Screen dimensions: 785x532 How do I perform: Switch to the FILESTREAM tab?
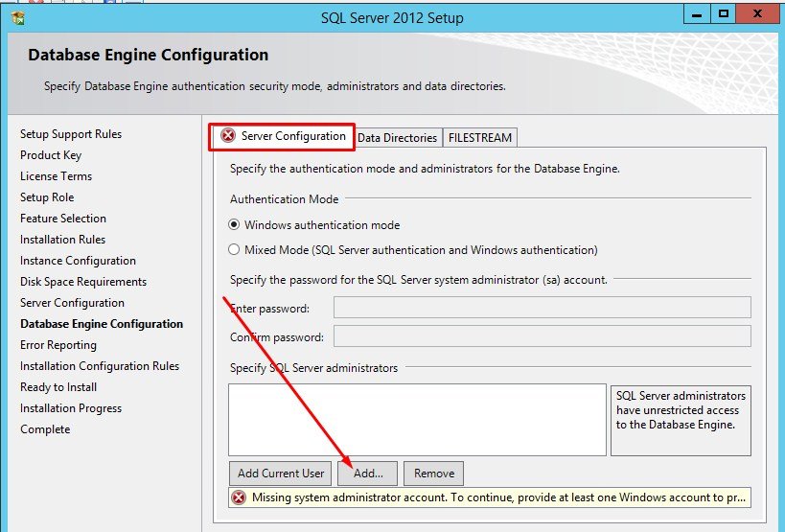480,138
